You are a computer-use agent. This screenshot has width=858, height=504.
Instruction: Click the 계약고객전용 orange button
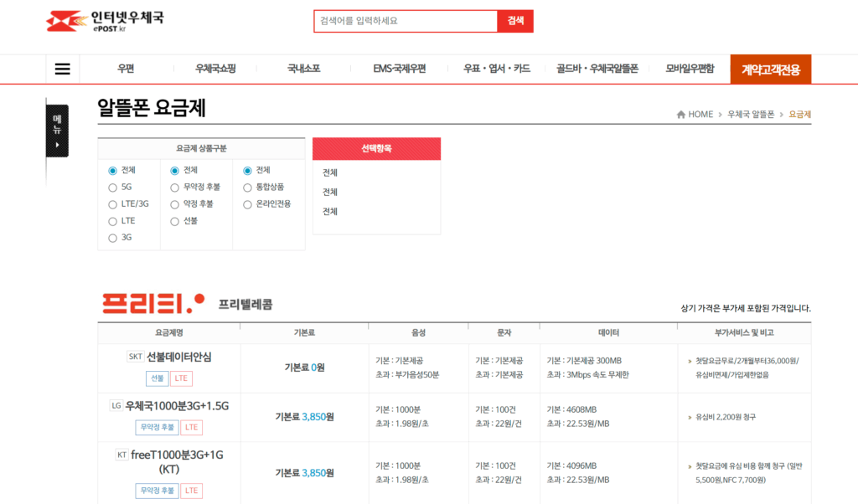click(x=771, y=69)
